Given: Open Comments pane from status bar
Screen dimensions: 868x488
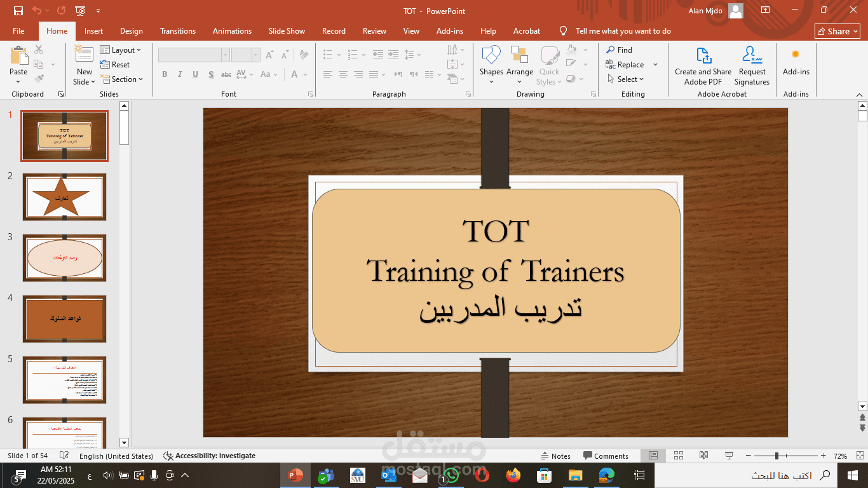Looking at the screenshot, I should [x=606, y=456].
